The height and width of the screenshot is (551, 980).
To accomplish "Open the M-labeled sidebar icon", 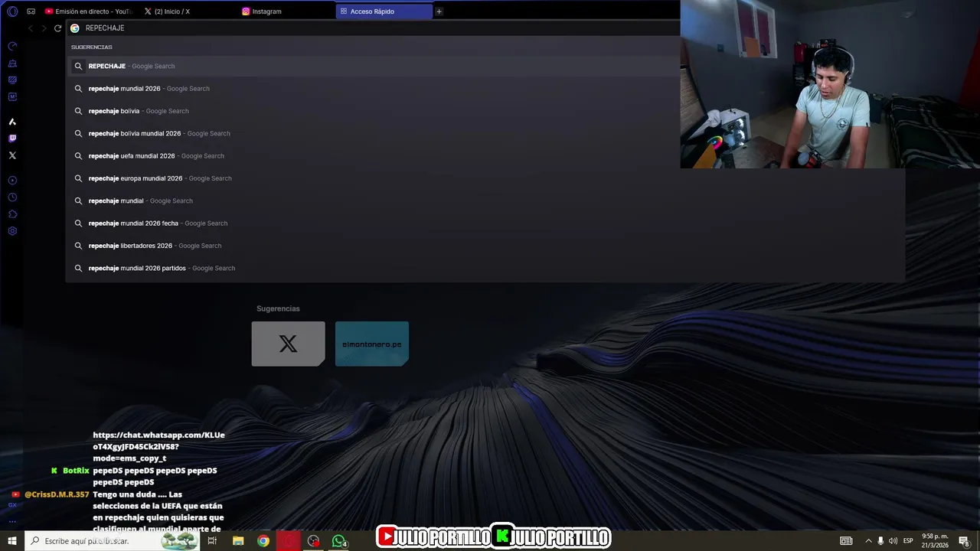I will [x=12, y=96].
